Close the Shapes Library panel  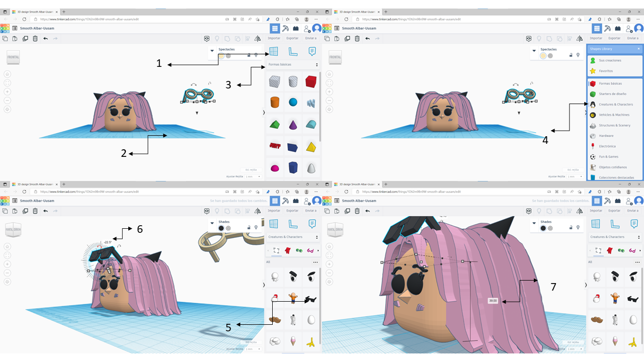point(638,49)
